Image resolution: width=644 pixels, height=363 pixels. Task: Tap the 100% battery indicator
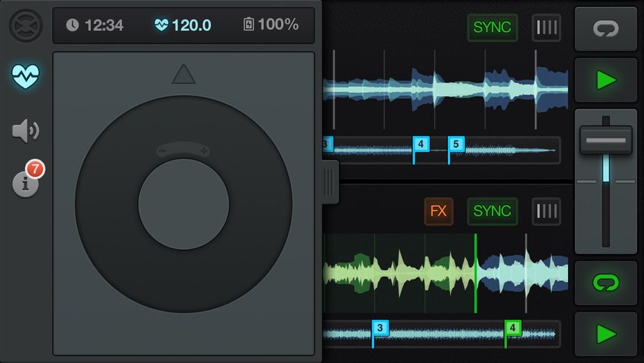pyautogui.click(x=271, y=24)
